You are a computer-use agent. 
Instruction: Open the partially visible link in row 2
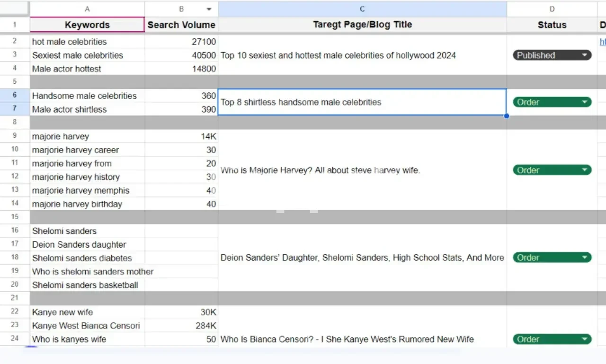(x=602, y=42)
